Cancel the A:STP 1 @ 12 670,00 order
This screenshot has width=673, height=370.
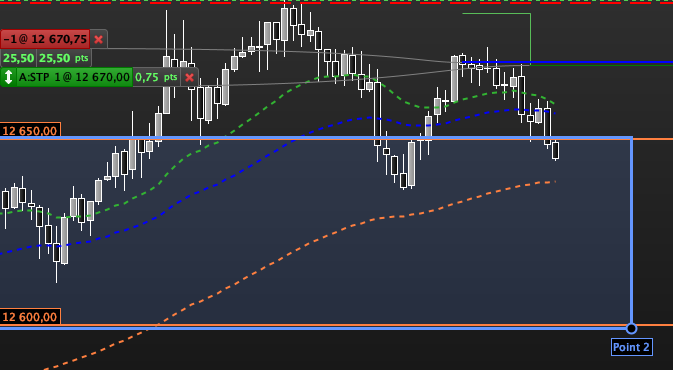(189, 78)
